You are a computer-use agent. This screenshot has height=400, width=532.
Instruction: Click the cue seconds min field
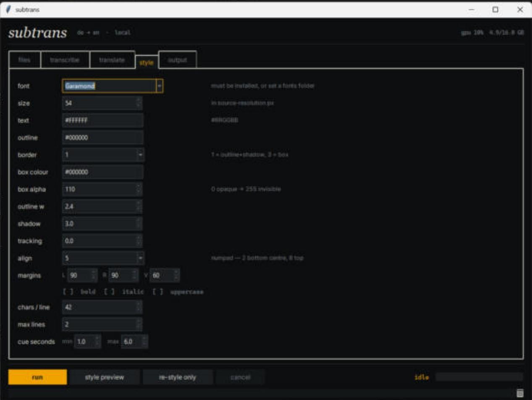point(88,342)
